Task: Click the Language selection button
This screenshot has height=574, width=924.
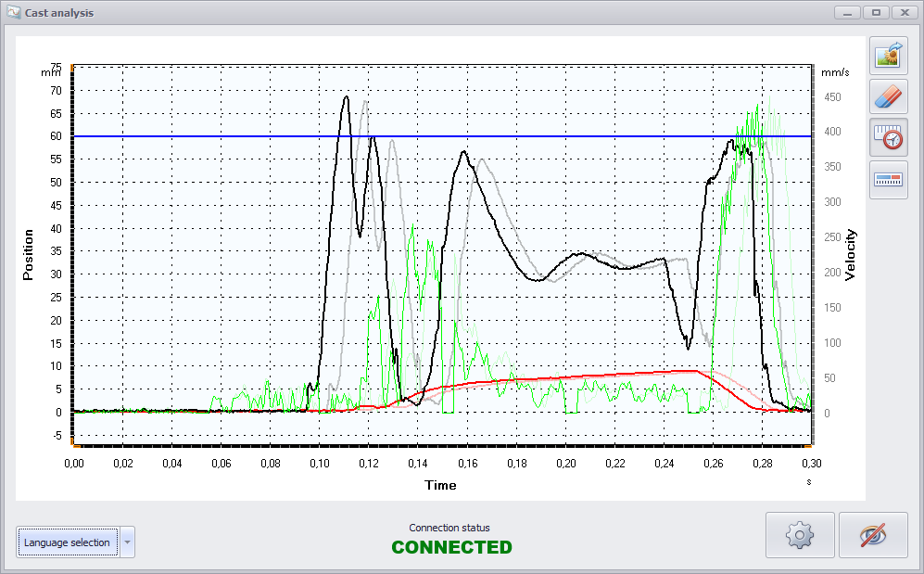Action: point(68,542)
